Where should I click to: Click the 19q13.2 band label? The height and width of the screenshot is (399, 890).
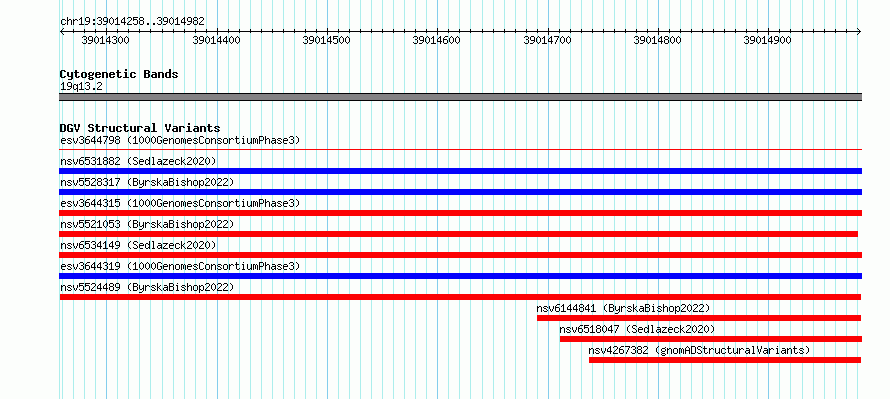click(x=81, y=86)
